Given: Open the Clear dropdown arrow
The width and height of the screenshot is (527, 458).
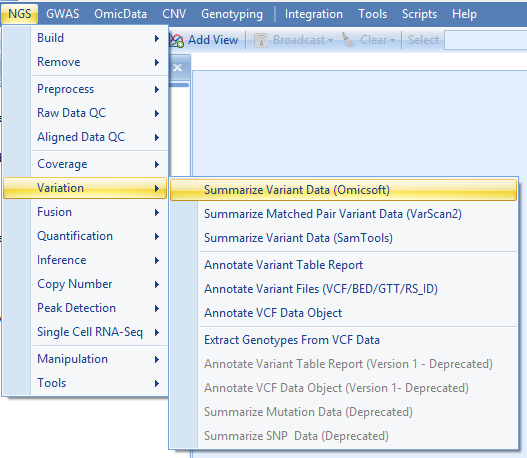Looking at the screenshot, I should 392,41.
